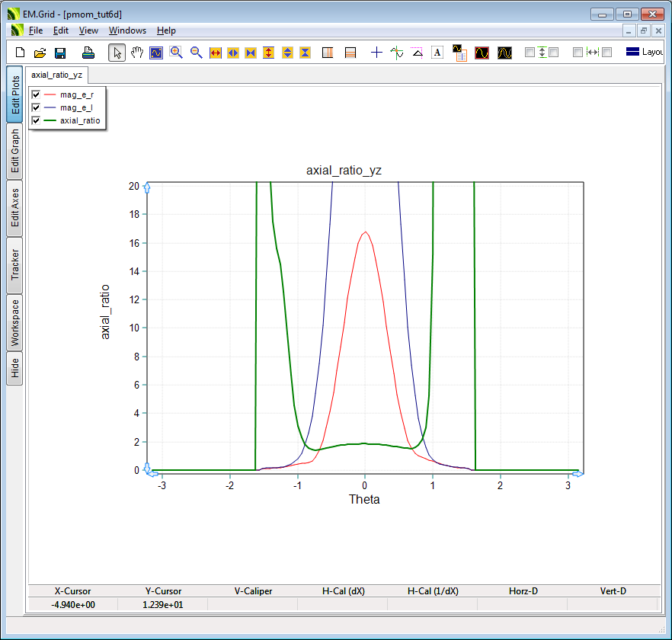Screen dimensions: 672x640
Task: Click the Hide side panel button
Action: coord(14,369)
